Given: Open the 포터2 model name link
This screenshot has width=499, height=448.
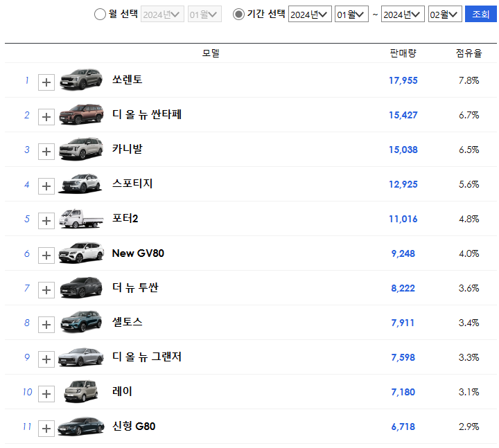Looking at the screenshot, I should coord(125,218).
